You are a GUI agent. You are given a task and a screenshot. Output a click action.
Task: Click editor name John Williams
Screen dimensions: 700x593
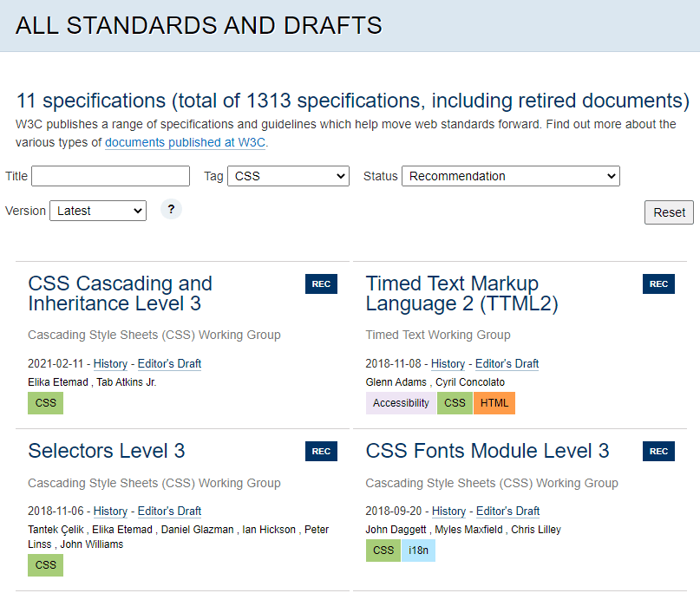(92, 544)
